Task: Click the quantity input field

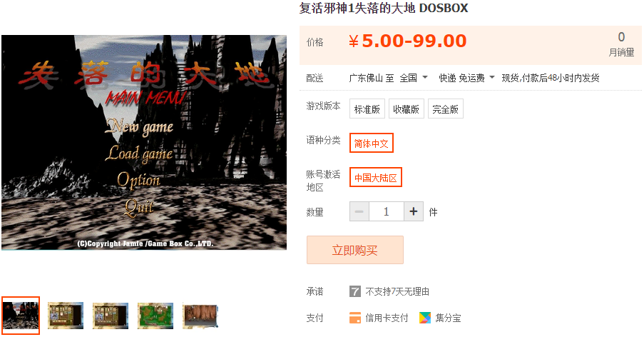Action: (x=387, y=211)
